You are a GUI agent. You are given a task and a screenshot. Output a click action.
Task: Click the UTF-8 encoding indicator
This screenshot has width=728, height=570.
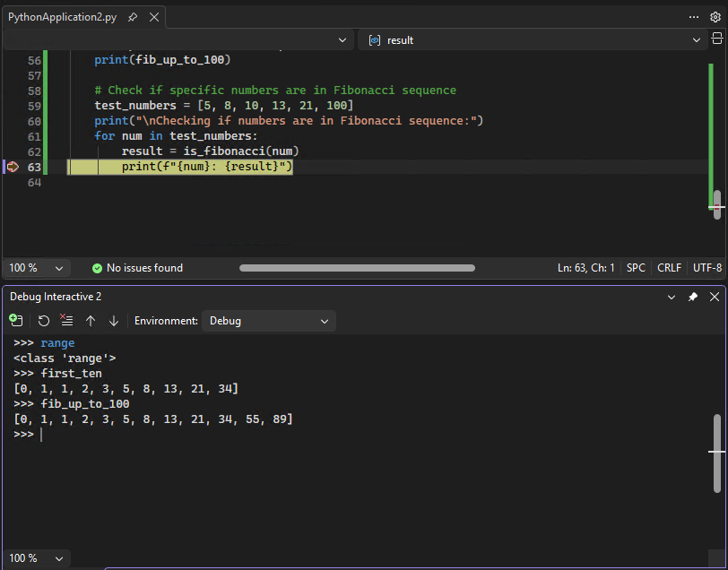(x=707, y=268)
